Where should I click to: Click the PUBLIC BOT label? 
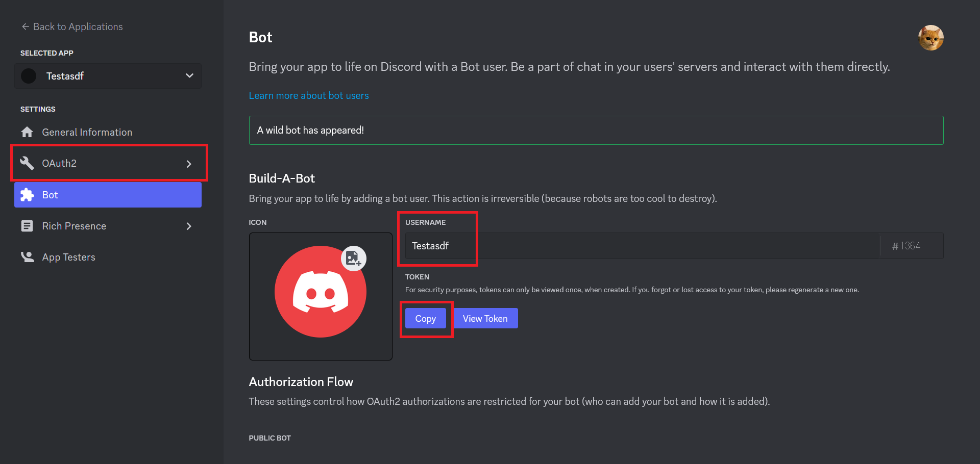click(x=270, y=438)
